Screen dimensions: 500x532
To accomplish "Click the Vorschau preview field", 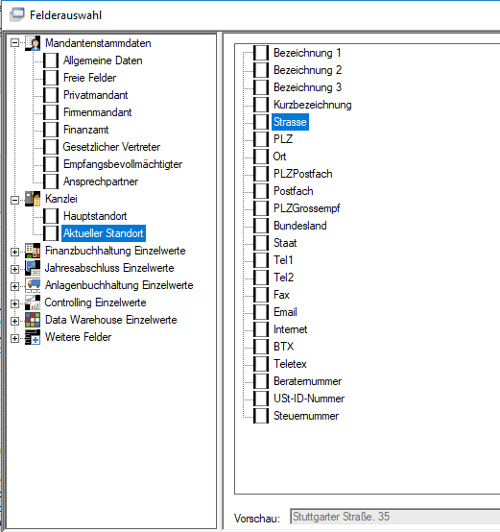I will pyautogui.click(x=395, y=517).
